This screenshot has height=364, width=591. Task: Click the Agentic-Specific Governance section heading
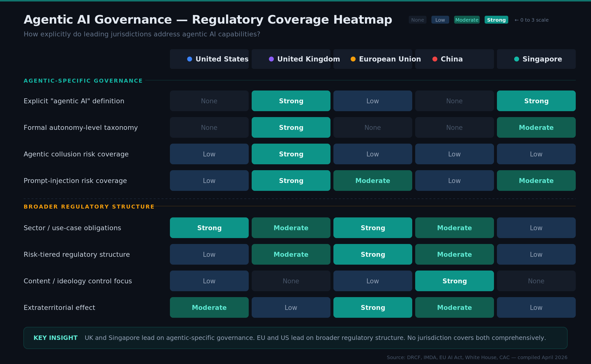[83, 81]
